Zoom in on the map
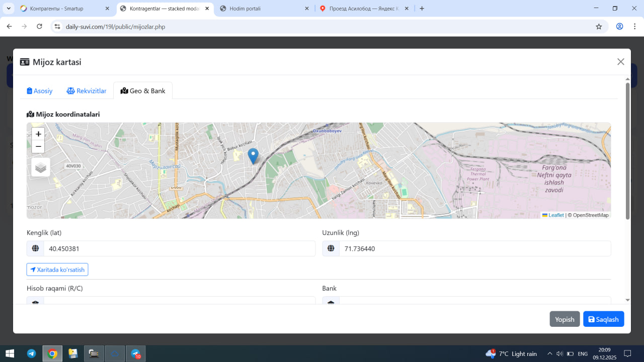 tap(38, 134)
